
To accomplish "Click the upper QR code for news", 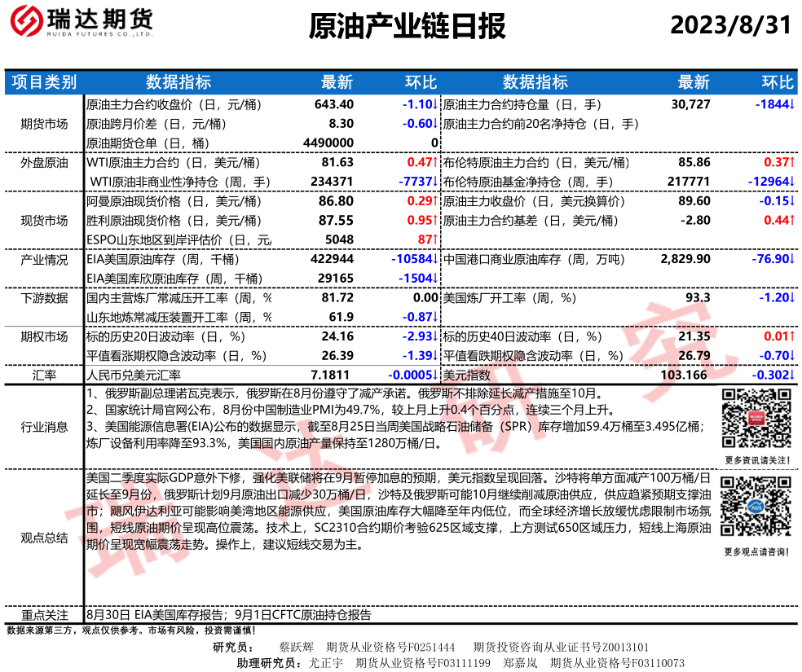I will click(x=756, y=416).
